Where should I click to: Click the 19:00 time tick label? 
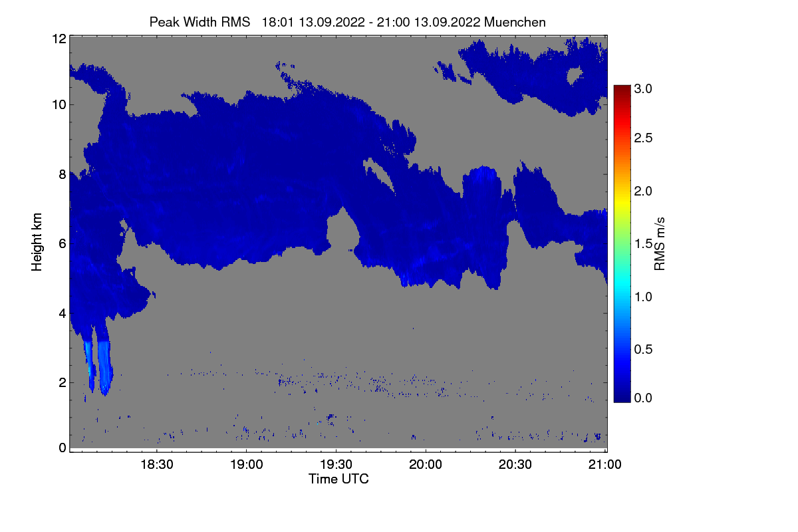(x=247, y=465)
